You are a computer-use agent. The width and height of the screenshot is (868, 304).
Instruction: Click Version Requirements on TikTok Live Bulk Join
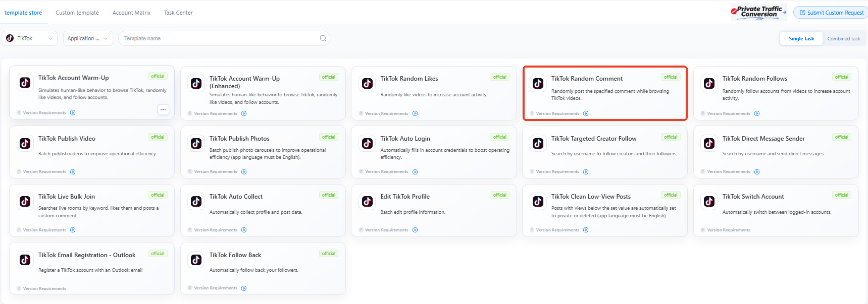(44, 230)
